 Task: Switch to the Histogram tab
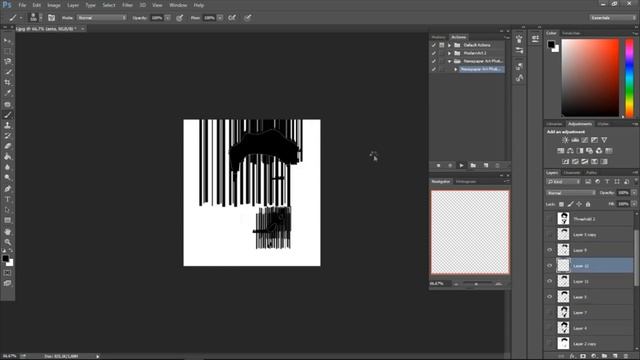point(466,182)
